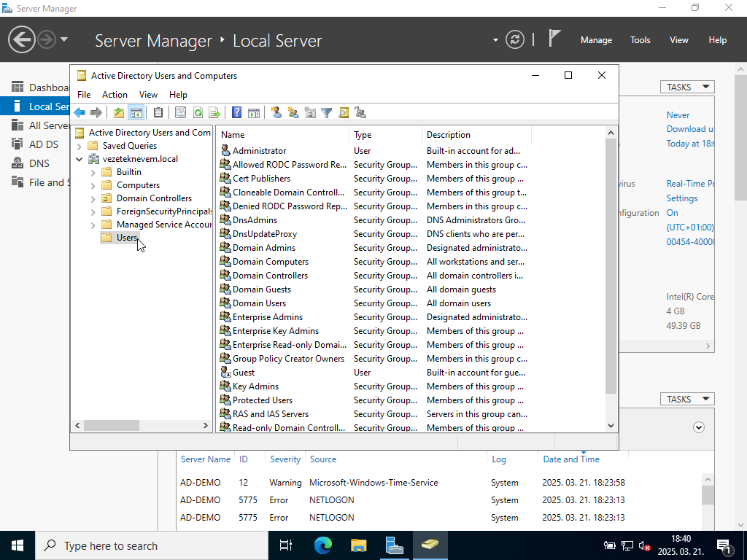747x560 pixels.
Task: Click the Refresh toolbar icon
Action: click(x=198, y=112)
